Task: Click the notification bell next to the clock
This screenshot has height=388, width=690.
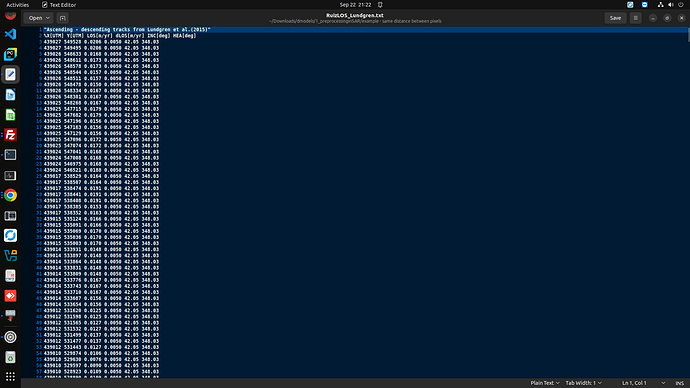Action: 380,5
